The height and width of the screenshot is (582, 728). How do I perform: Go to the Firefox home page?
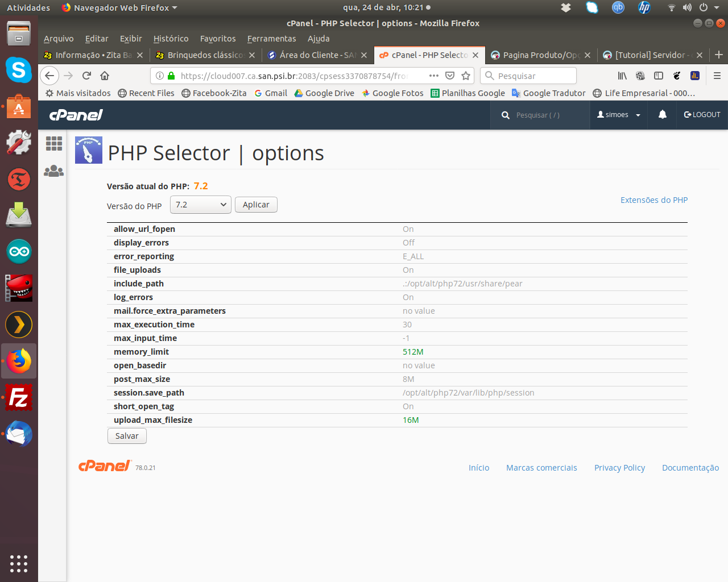(105, 76)
